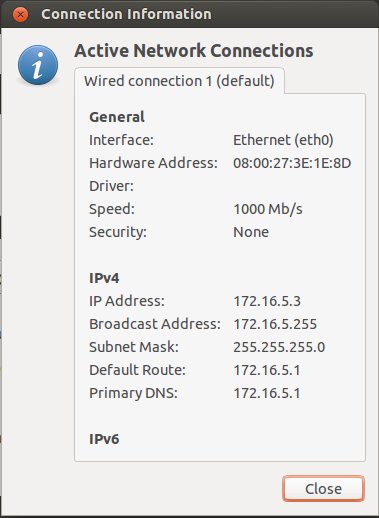Click the Hardware Address: label
This screenshot has height=518, width=379.
point(153,163)
